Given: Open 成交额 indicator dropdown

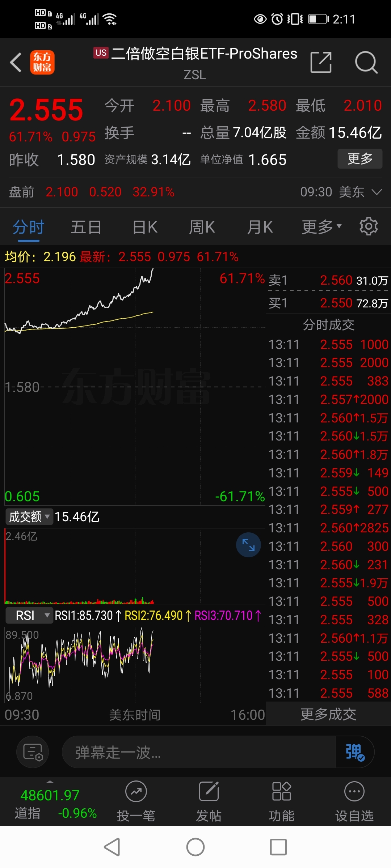Looking at the screenshot, I should [x=29, y=516].
